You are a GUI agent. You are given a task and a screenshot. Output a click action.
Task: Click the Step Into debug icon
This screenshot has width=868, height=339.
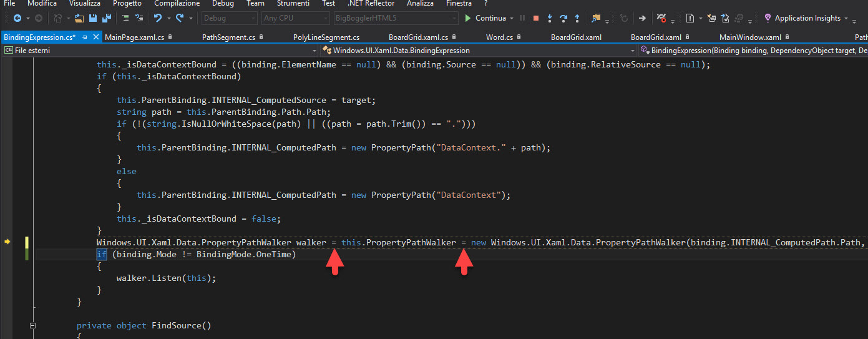click(550, 18)
